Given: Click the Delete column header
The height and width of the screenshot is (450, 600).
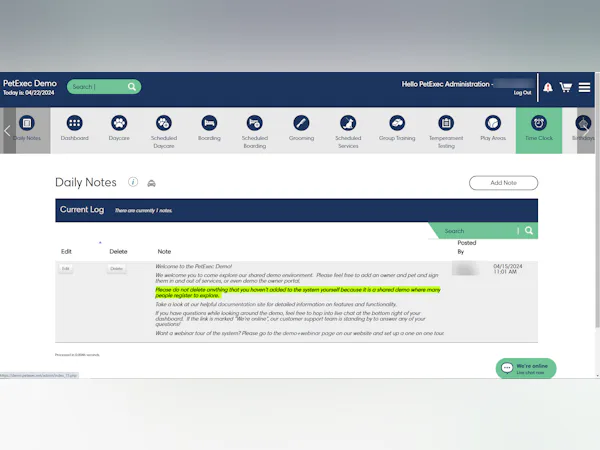Looking at the screenshot, I should 118,251.
